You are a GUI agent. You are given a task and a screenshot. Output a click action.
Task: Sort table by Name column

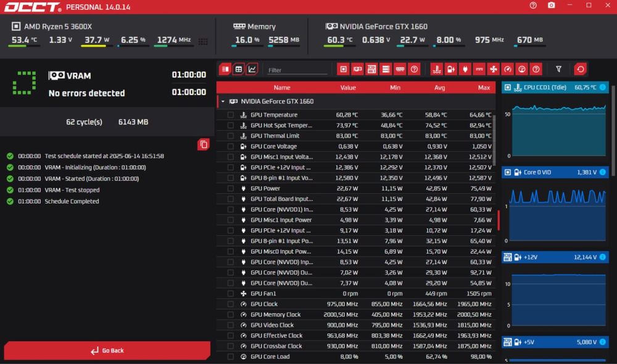point(282,88)
